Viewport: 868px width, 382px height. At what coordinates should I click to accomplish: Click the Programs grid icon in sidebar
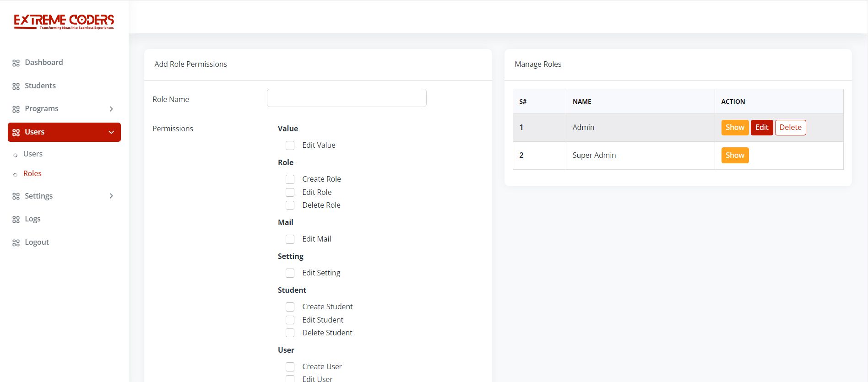click(x=16, y=109)
